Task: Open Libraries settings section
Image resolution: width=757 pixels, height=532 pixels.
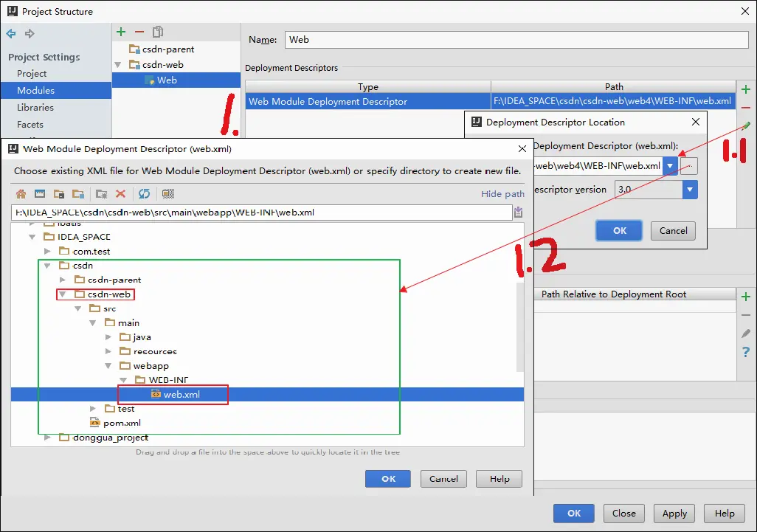Action: 35,107
